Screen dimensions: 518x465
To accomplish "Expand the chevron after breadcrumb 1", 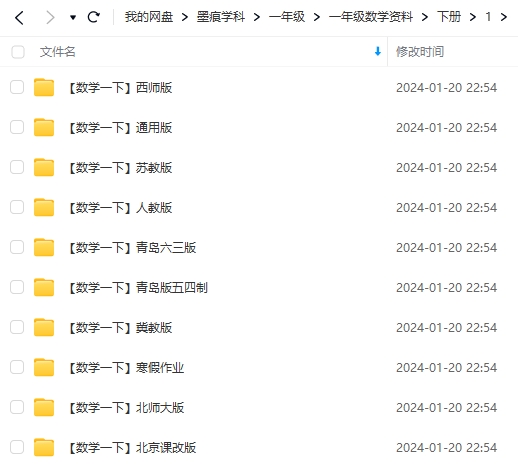I will click(504, 17).
